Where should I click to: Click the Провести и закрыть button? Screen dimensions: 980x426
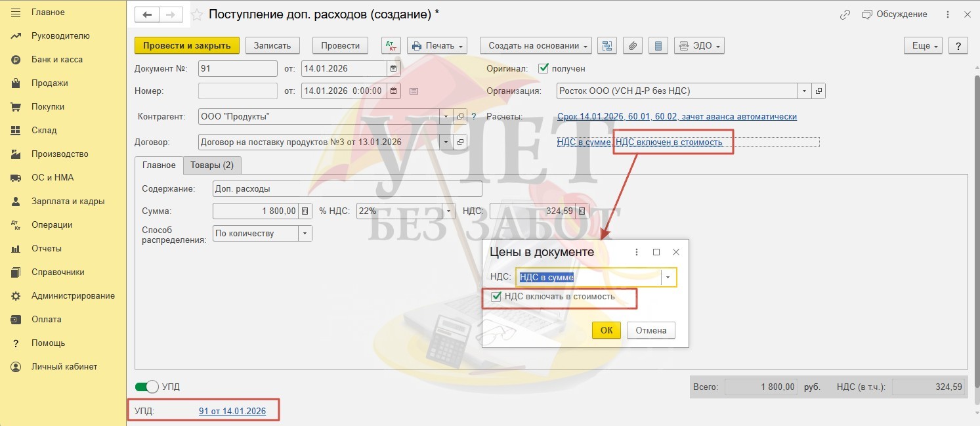(187, 46)
